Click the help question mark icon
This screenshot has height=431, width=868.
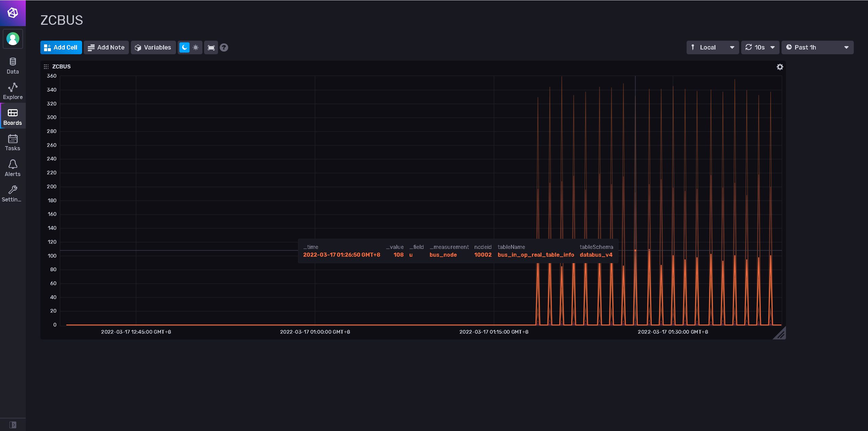[224, 47]
